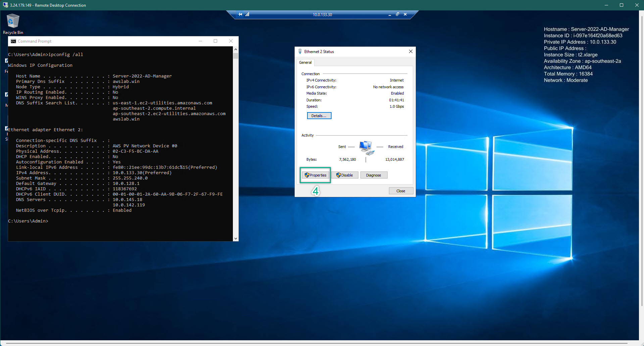Check connection signal strength icon in connection bar
The width and height of the screenshot is (644, 346).
pos(247,14)
